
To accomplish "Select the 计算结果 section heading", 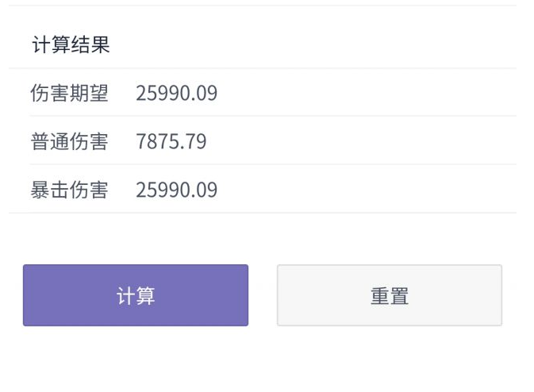I will [x=71, y=45].
